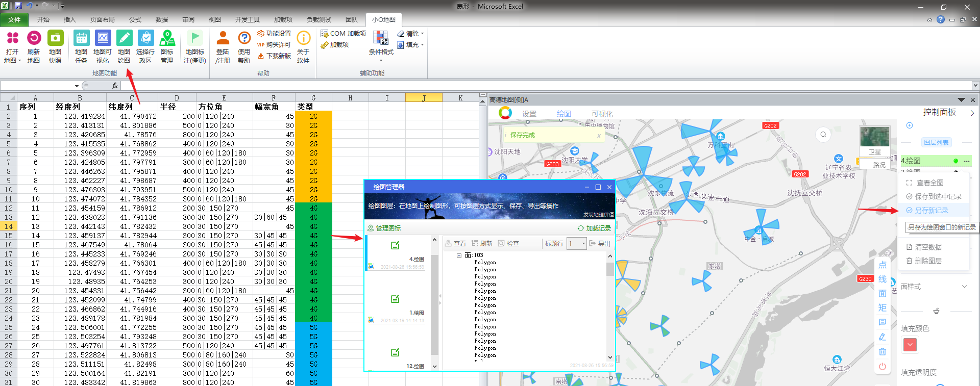Screen dimensions: 980x386
Task: Select the 线 line drawing tool
Action: click(x=882, y=279)
